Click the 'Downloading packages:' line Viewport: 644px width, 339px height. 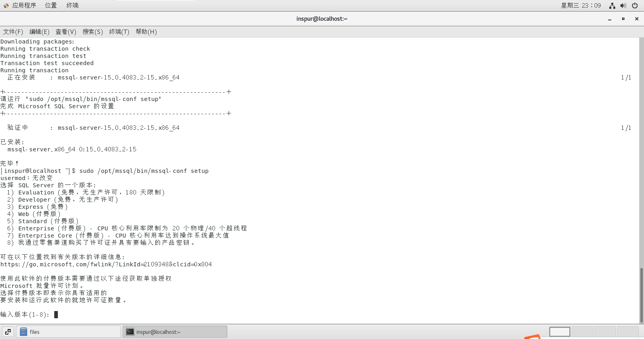(37, 42)
